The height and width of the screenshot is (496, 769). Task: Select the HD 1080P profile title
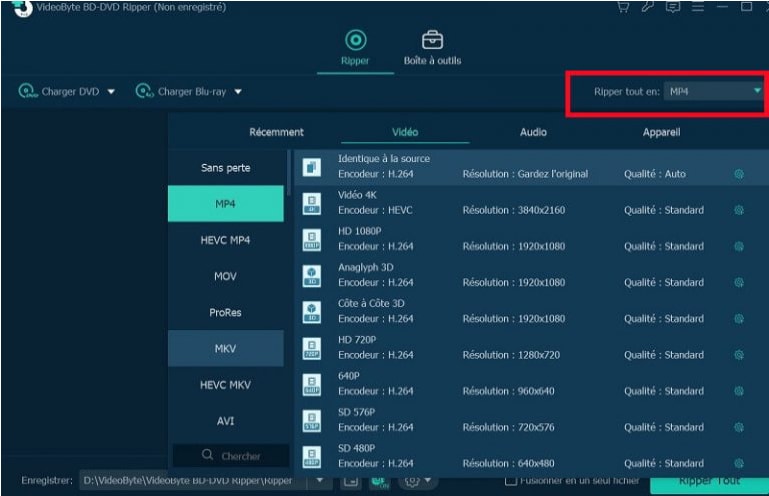click(x=359, y=231)
